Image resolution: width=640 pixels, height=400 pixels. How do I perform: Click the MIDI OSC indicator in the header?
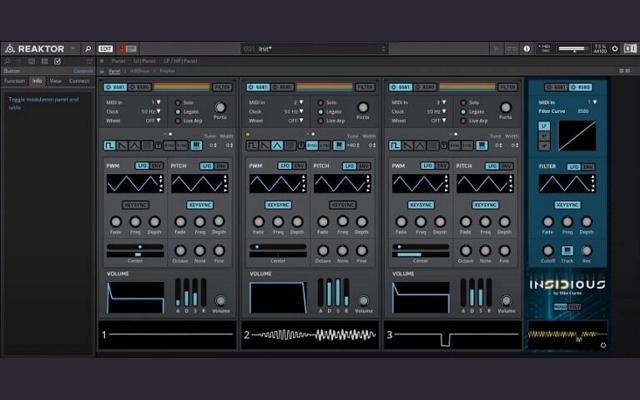point(545,49)
